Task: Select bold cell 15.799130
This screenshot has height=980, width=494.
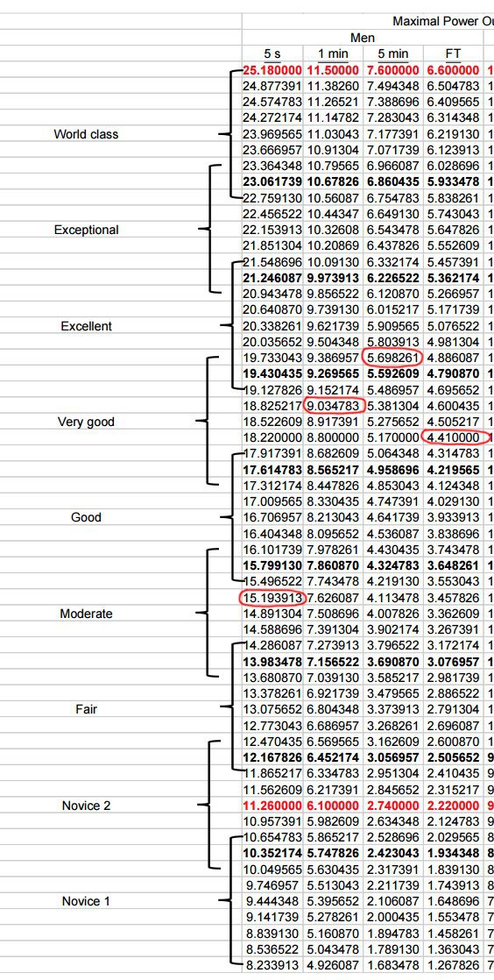Action: click(x=272, y=565)
